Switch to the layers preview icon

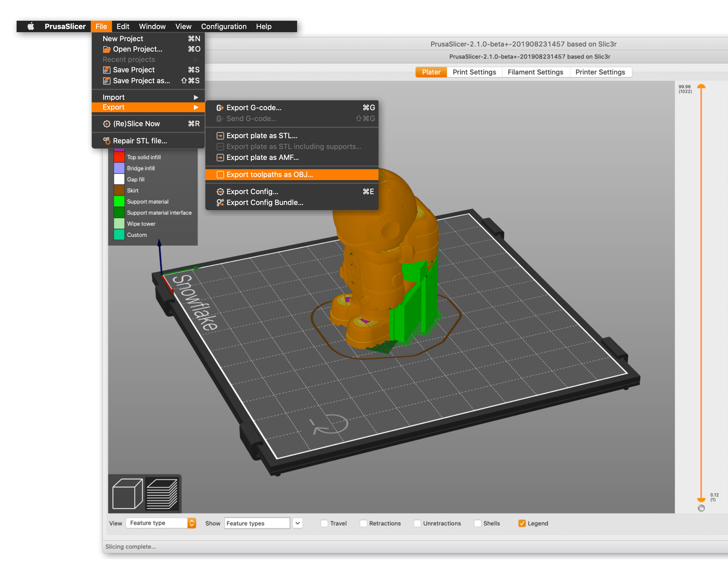(162, 493)
